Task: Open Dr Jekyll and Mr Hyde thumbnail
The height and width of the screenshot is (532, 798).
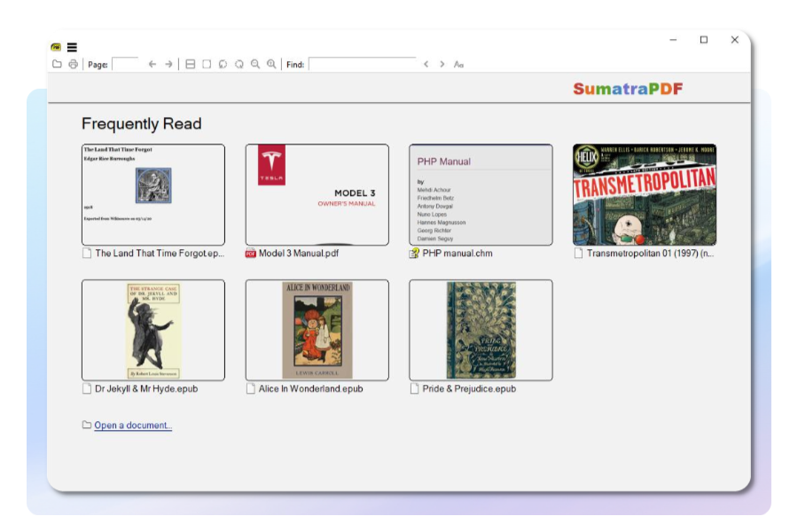Action: pos(153,330)
